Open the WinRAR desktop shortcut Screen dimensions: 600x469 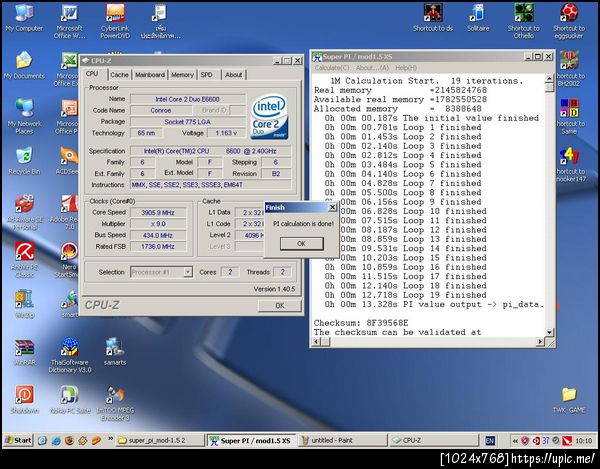[x=24, y=349]
